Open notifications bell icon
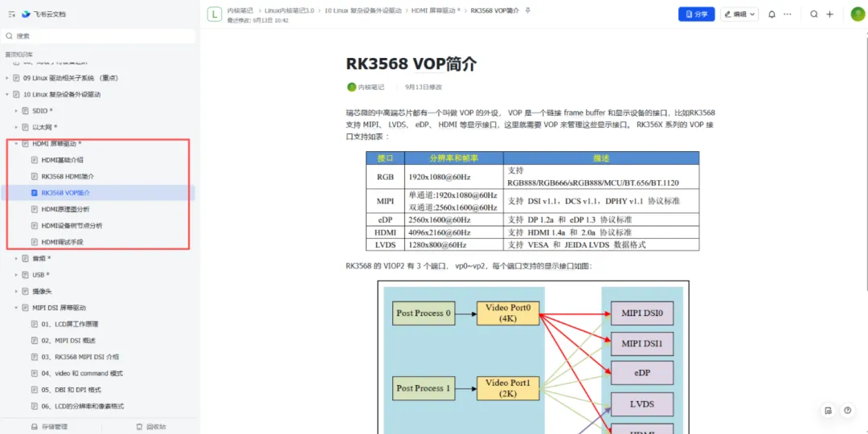The height and width of the screenshot is (434, 868). point(772,14)
